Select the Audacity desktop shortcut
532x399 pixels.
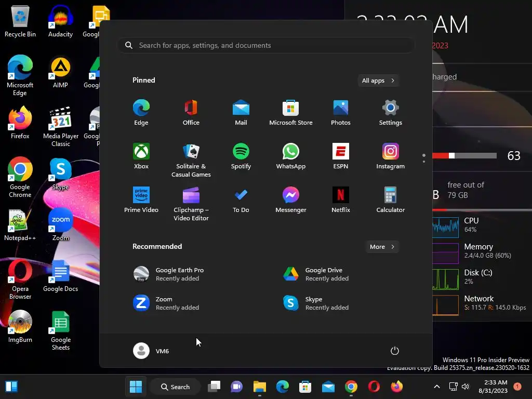pyautogui.click(x=60, y=22)
